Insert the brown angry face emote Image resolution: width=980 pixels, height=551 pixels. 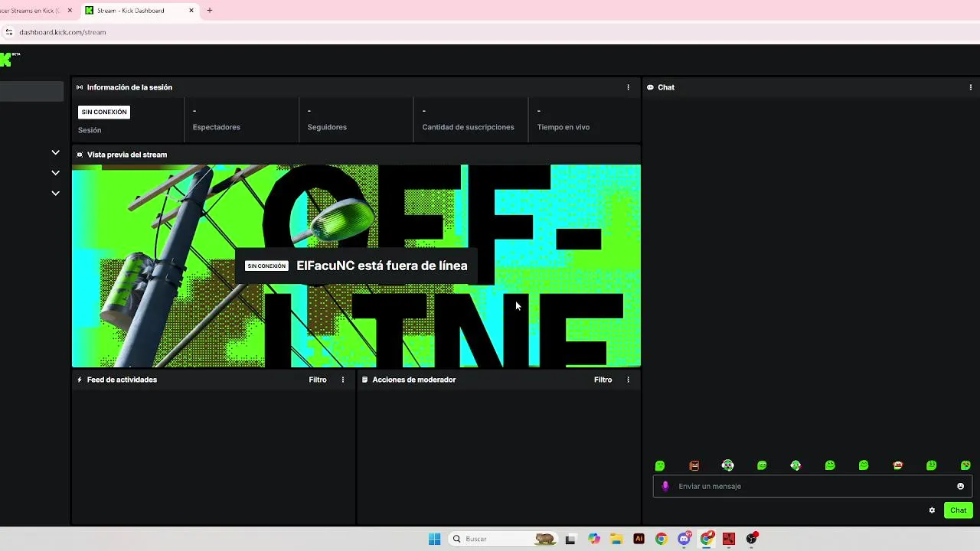tap(694, 465)
